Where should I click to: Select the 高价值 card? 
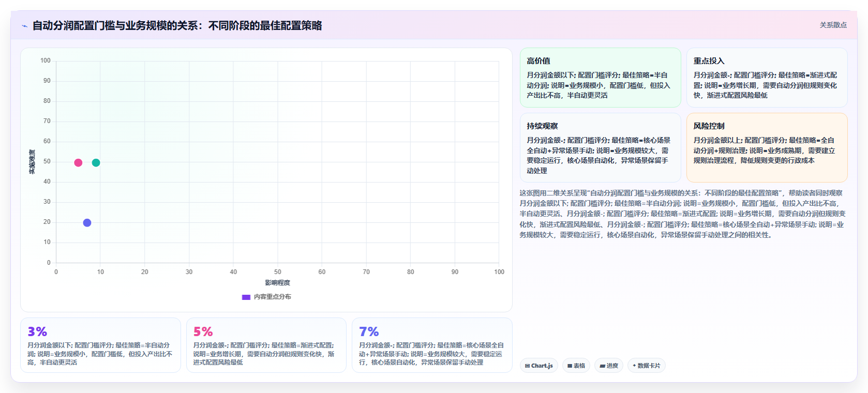tap(600, 78)
